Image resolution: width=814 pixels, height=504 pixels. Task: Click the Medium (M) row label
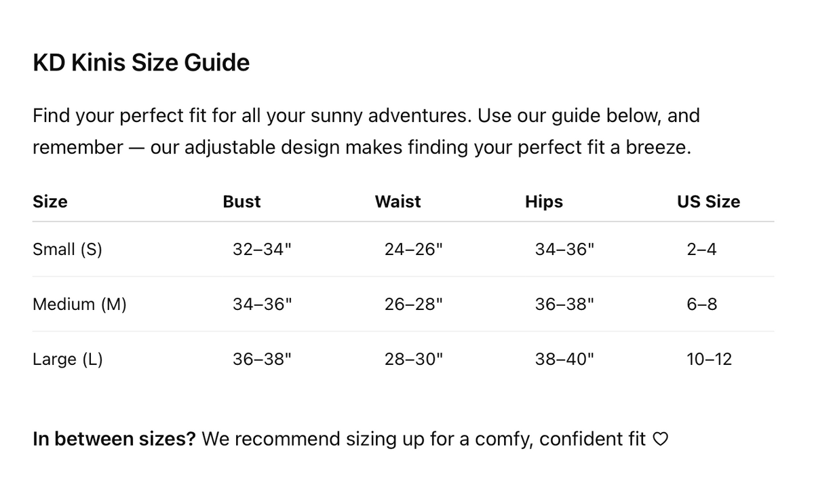79,305
